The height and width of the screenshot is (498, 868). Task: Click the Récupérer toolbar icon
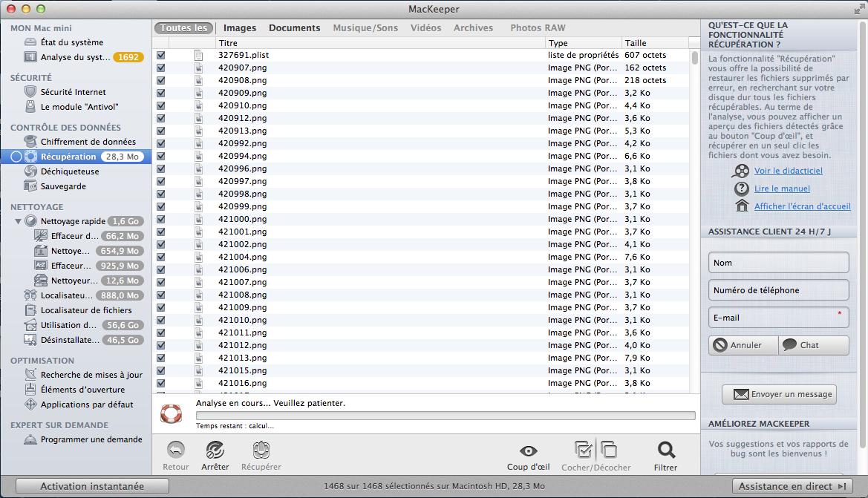click(x=261, y=450)
